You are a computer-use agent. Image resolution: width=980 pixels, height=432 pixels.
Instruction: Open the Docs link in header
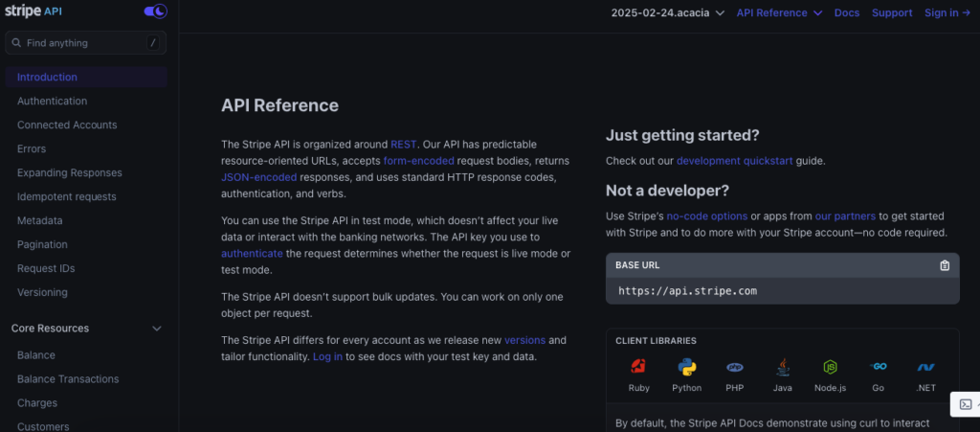pyautogui.click(x=847, y=12)
